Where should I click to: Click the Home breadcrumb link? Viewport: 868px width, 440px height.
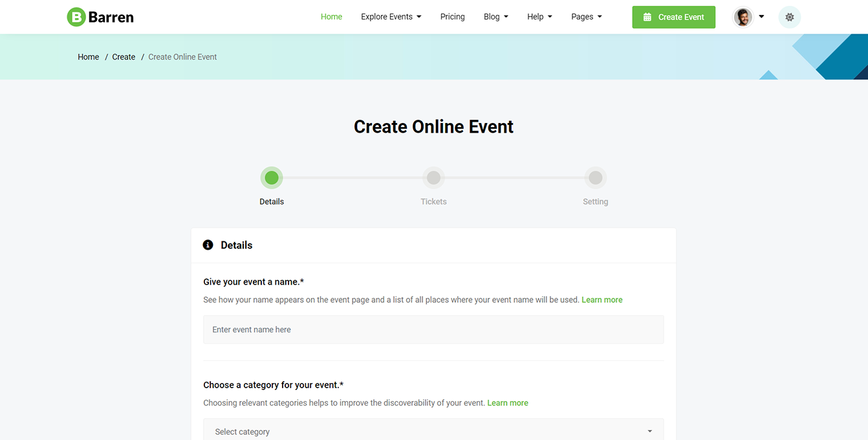[x=88, y=57]
